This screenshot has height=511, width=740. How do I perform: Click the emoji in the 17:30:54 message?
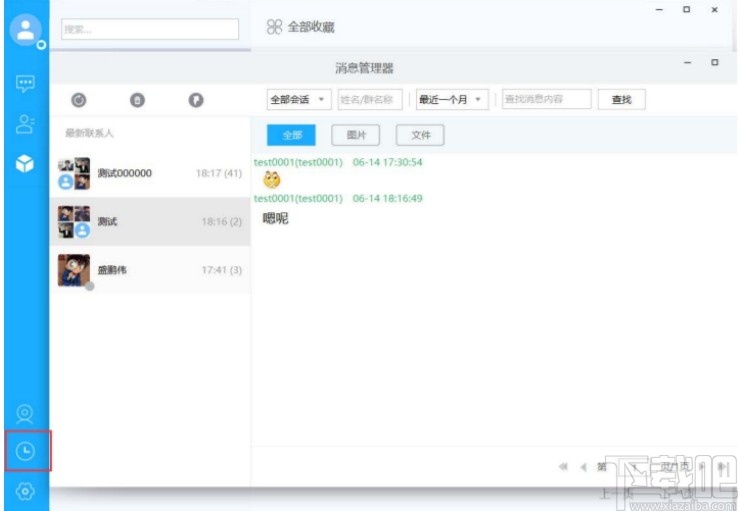272,179
